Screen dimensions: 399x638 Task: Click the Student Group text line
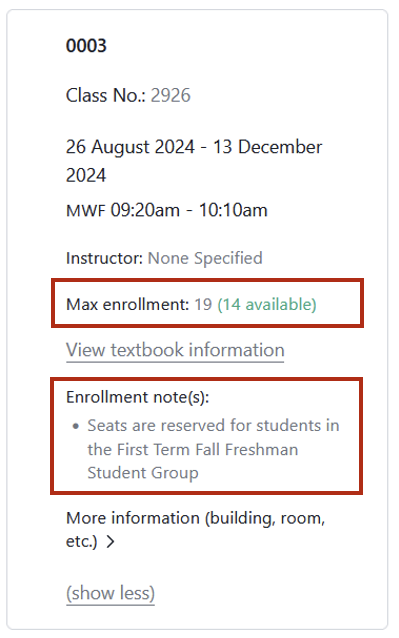point(143,473)
